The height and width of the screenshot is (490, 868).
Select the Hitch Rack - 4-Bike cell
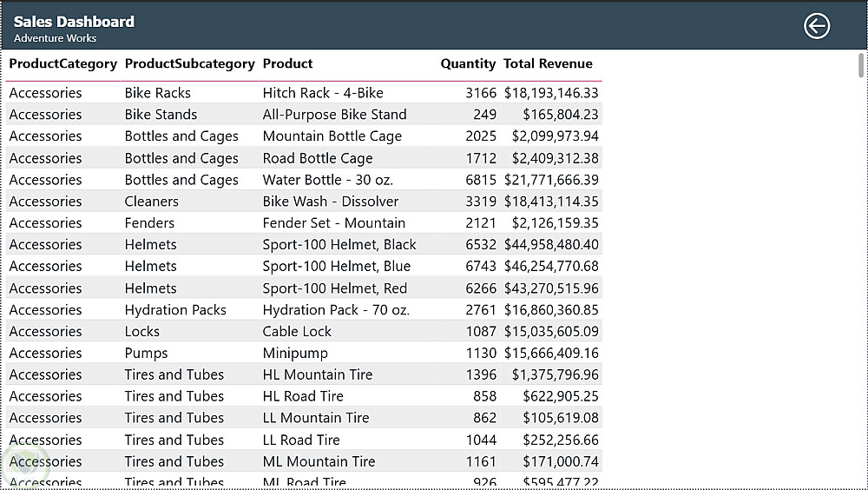(x=323, y=93)
